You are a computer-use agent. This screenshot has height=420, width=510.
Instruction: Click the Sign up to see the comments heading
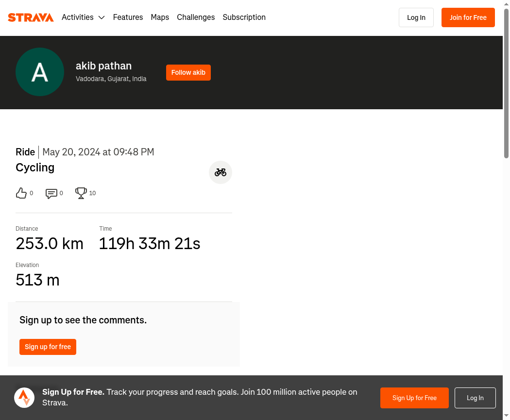[x=83, y=320]
